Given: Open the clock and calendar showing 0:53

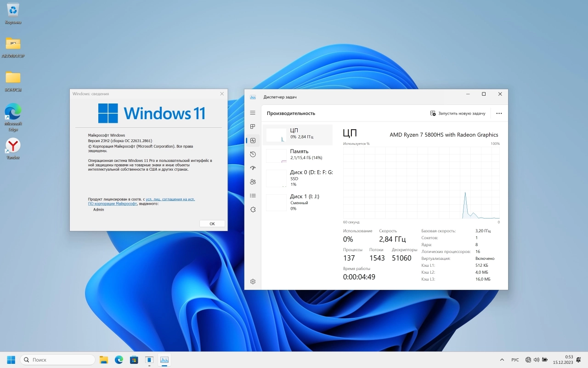Looking at the screenshot, I should tap(563, 360).
